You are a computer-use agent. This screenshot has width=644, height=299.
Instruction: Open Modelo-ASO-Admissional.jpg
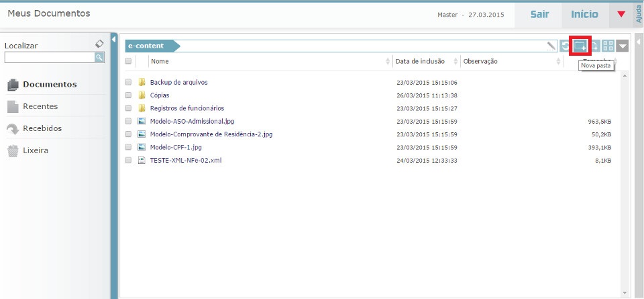(x=193, y=122)
